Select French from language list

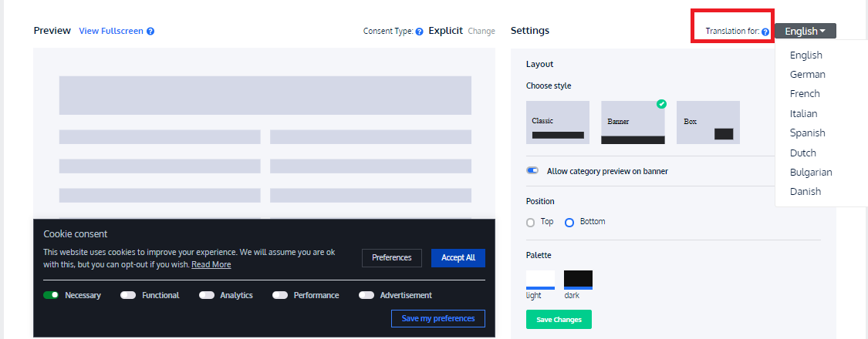pos(805,93)
